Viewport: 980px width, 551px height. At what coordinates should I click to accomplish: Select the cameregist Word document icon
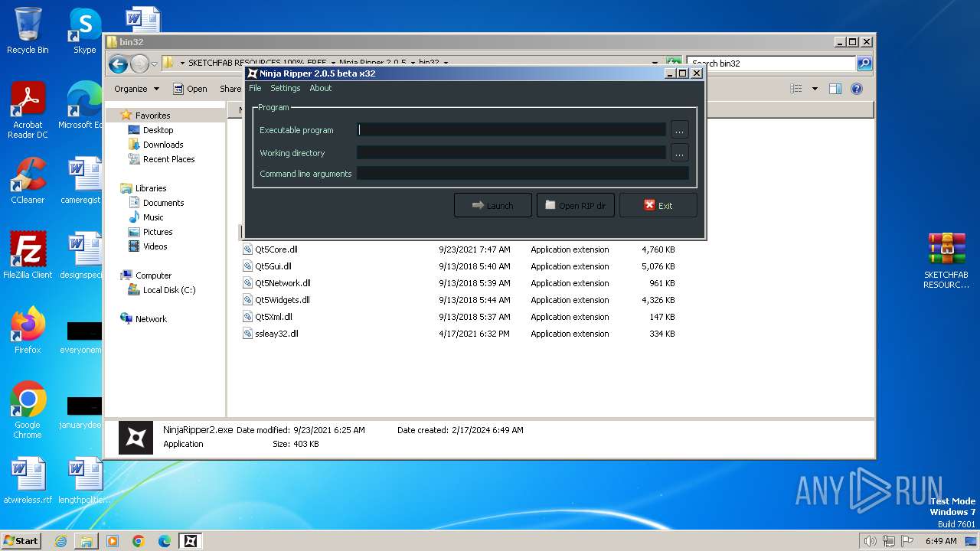84,181
